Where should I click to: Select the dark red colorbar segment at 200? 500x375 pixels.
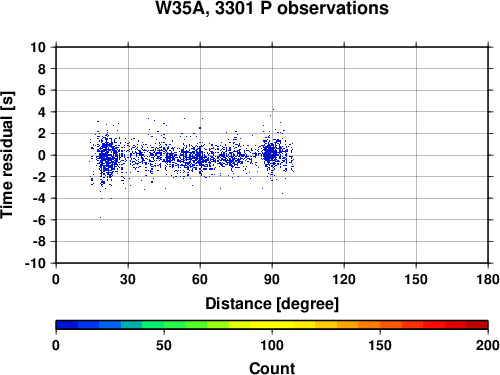(x=477, y=325)
